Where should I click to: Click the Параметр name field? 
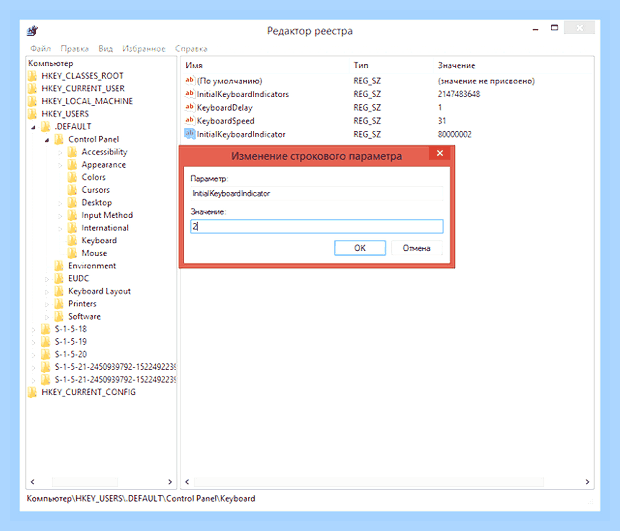point(317,193)
